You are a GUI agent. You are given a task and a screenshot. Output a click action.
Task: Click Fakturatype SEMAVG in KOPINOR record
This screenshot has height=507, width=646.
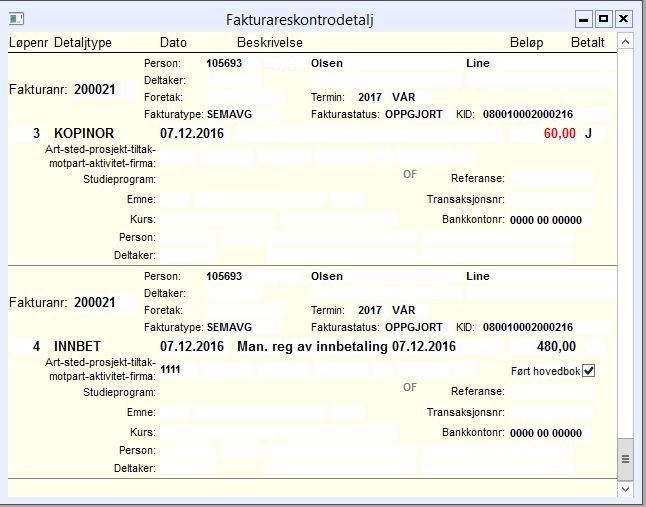click(x=229, y=114)
